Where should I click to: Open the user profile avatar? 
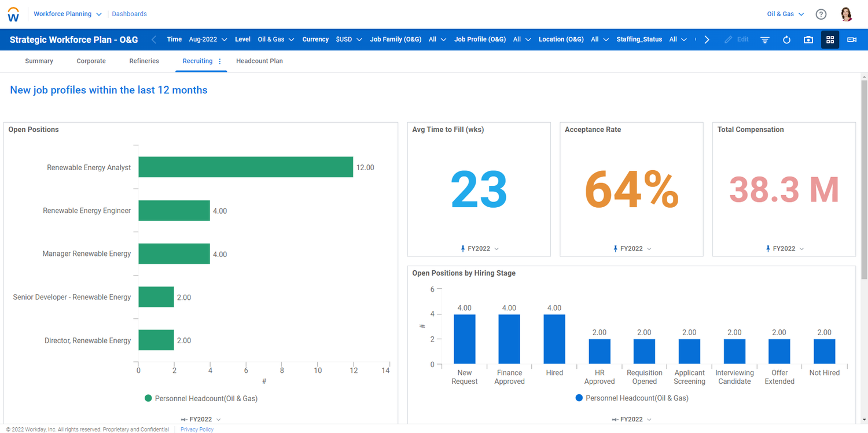(x=847, y=14)
